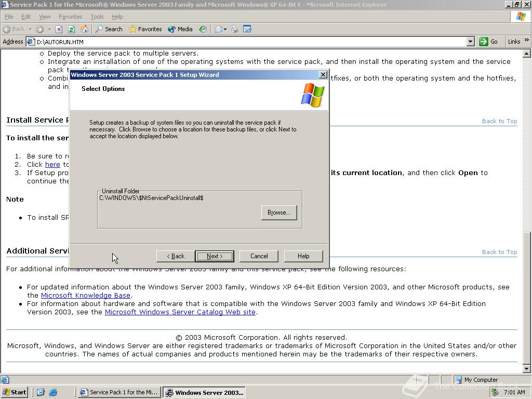Click the Print icon in toolbar
Screen dimensions: 532x399
point(234,29)
